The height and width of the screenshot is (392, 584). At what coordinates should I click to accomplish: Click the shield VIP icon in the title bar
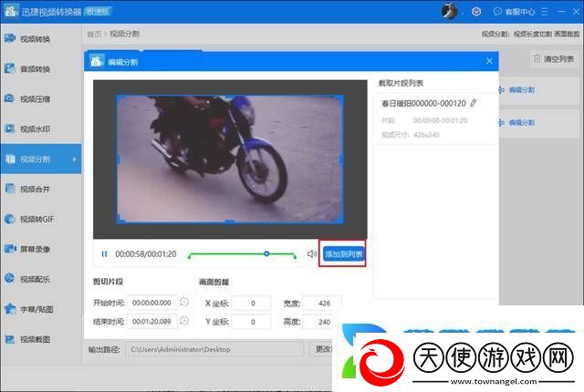[x=476, y=12]
